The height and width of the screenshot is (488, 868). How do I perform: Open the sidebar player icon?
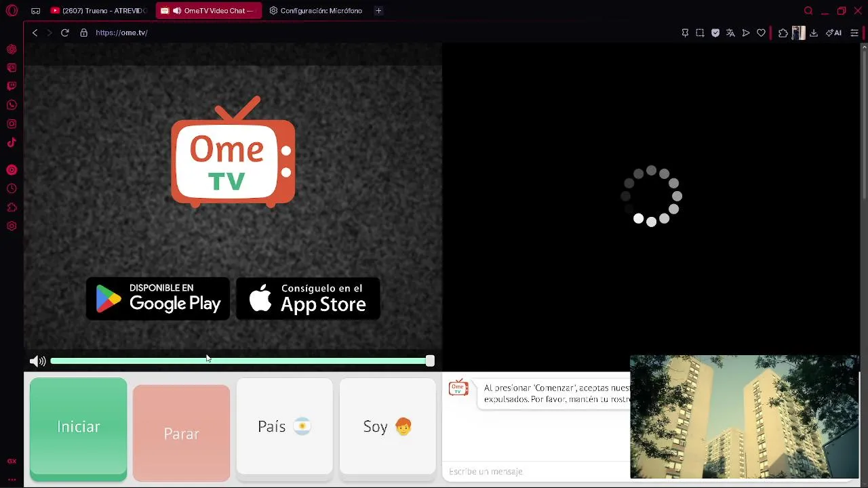pos(12,170)
